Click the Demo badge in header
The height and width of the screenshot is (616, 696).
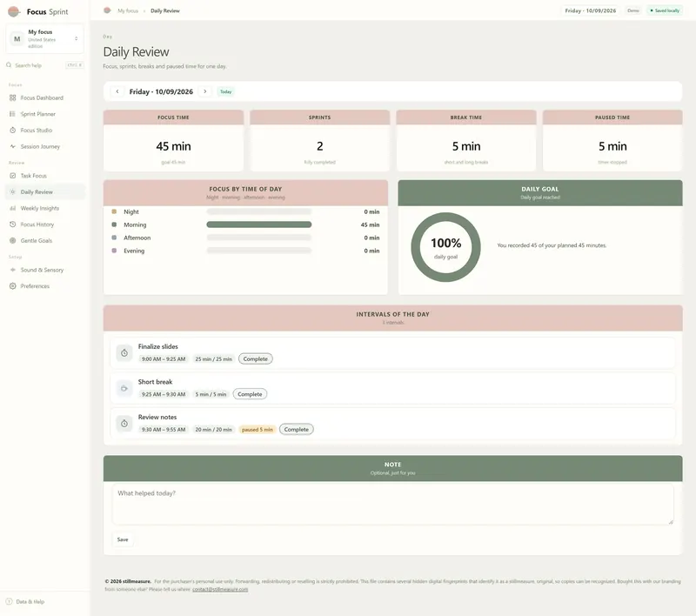[633, 10]
